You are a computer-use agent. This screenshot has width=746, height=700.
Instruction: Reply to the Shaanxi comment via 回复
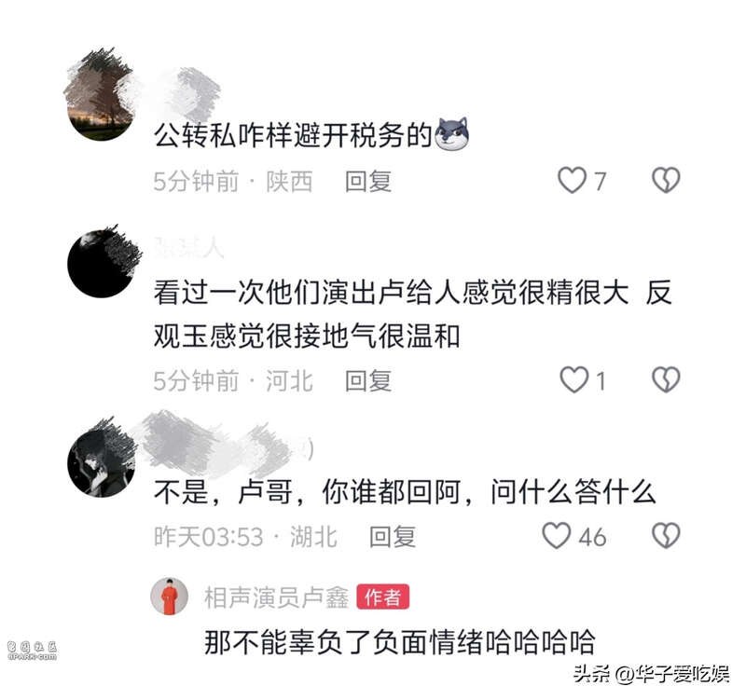368,182
